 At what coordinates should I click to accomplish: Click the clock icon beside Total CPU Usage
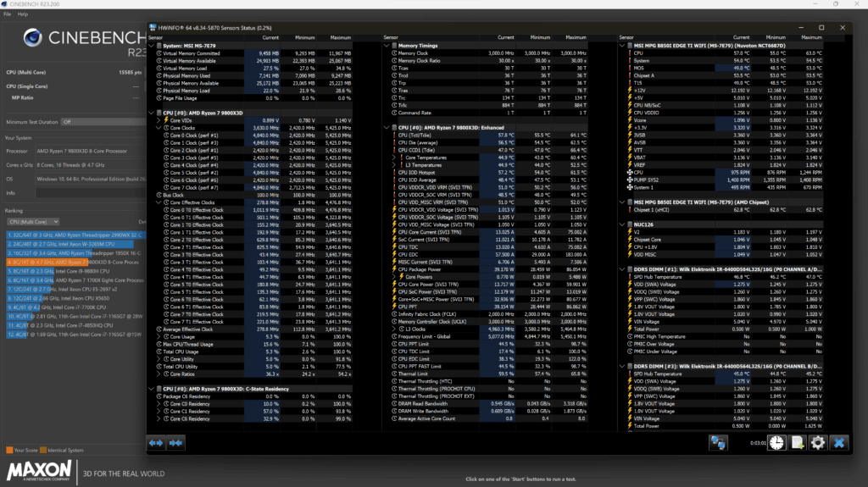(159, 351)
